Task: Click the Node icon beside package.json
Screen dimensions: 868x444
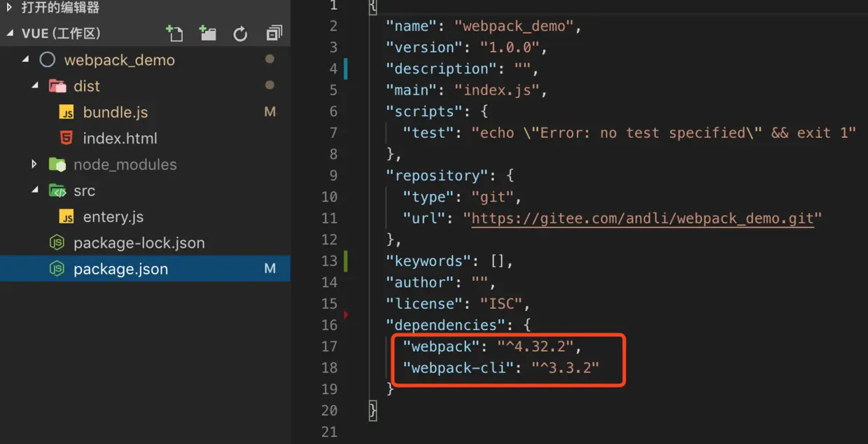Action: pos(57,269)
